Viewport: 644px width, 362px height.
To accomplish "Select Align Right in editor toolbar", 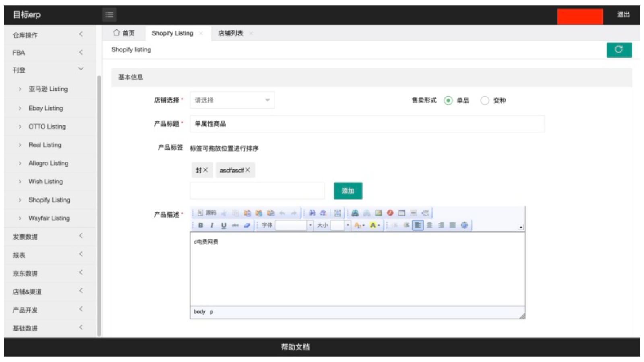I will click(x=441, y=225).
